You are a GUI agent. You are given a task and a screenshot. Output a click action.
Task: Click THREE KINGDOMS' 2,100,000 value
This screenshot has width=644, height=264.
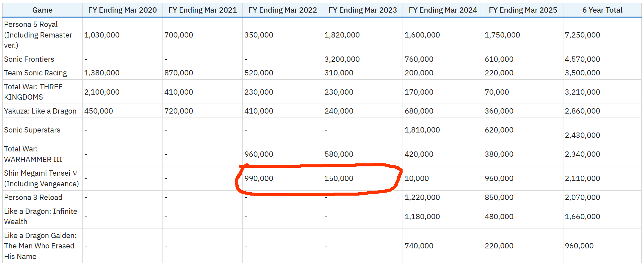point(102,92)
